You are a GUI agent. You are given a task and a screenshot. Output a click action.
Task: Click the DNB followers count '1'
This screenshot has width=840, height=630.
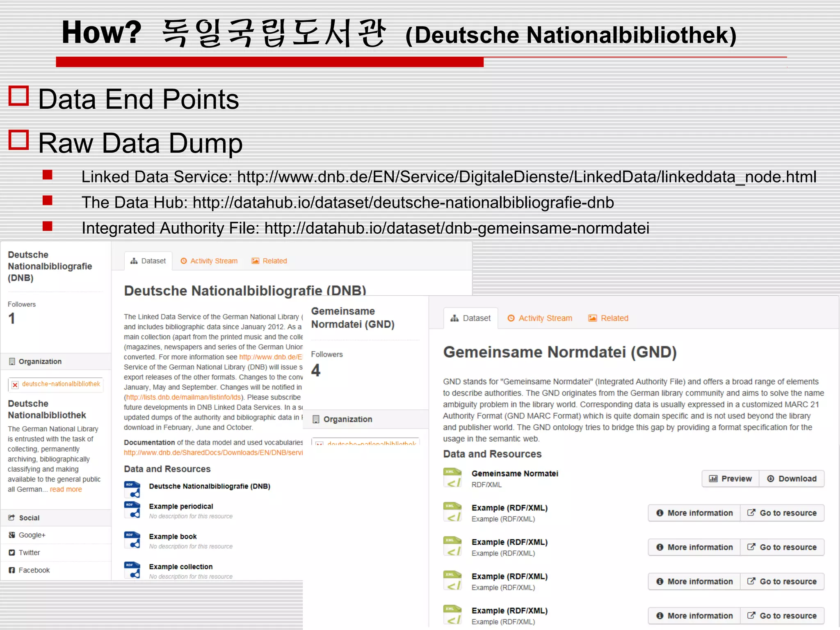pyautogui.click(x=11, y=319)
